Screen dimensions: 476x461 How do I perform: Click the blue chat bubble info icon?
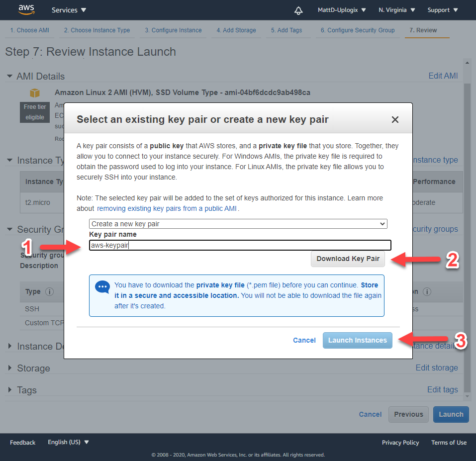coord(102,287)
